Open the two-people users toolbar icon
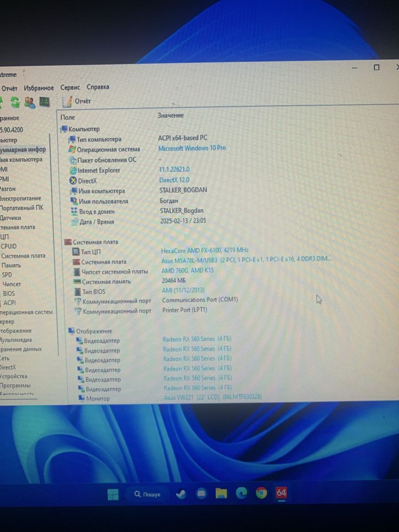Image resolution: width=399 pixels, height=532 pixels. tap(29, 102)
